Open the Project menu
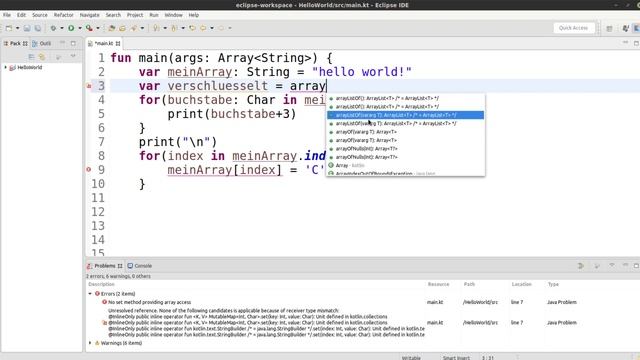Screen dimensions: 640x360 point(135,15)
